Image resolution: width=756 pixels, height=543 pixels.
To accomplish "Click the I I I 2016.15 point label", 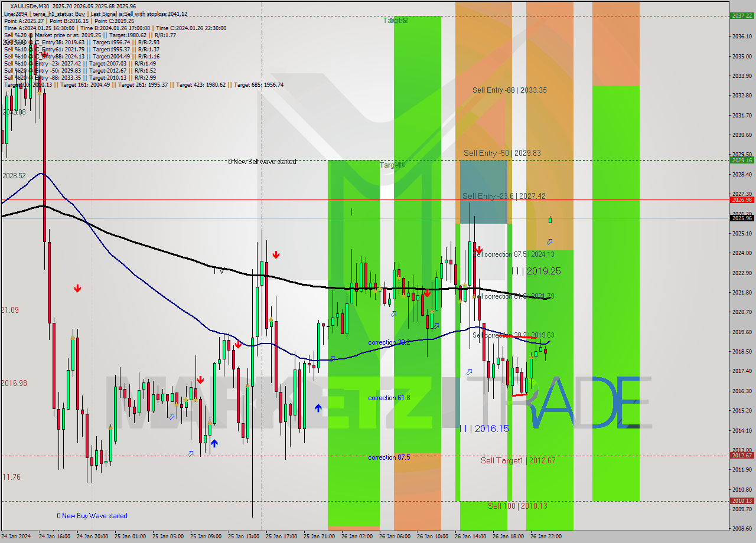I will pos(484,428).
